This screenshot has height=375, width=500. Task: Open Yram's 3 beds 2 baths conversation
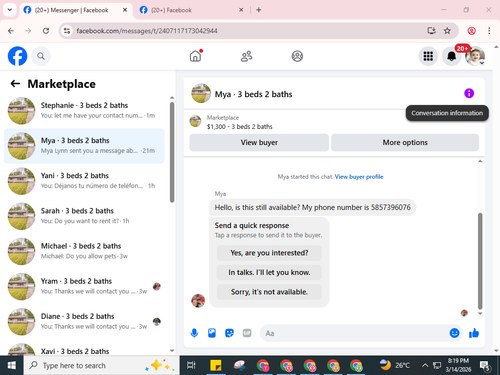84,286
